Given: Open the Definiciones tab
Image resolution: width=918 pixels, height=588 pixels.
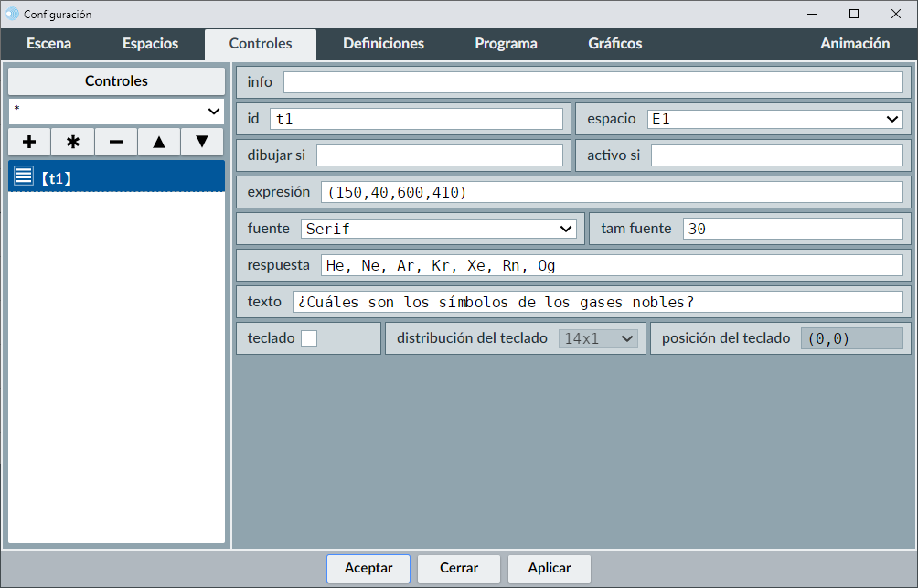Looking at the screenshot, I should [383, 44].
